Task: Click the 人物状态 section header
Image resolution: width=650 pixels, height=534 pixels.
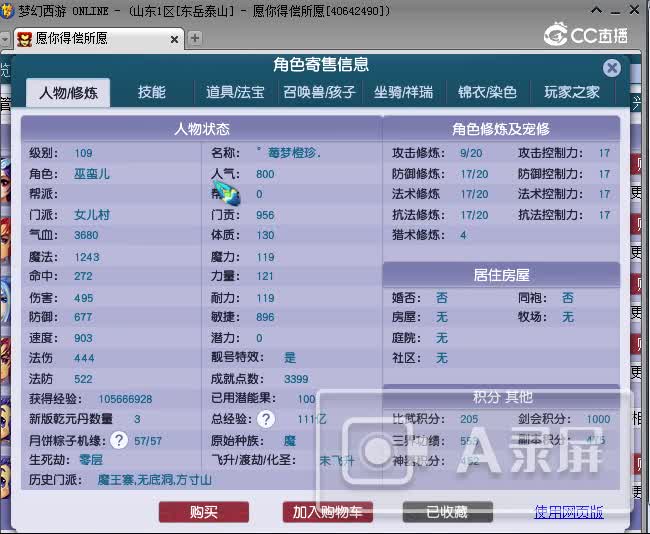Action: click(202, 129)
